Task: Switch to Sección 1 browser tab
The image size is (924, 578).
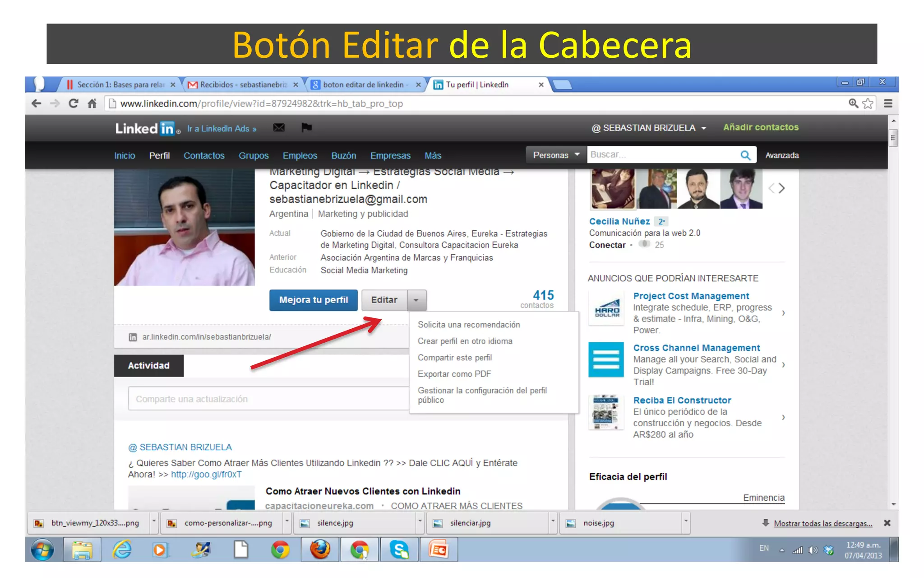Action: coord(120,84)
